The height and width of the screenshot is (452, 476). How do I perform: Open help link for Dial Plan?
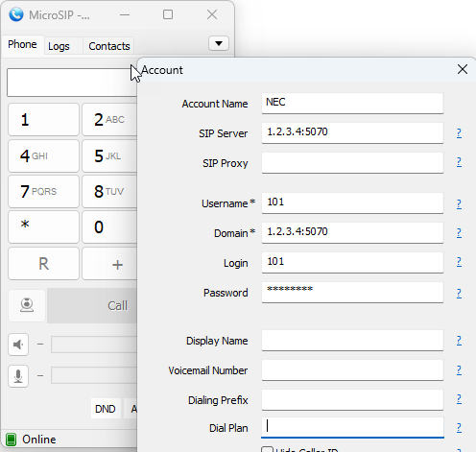(459, 427)
